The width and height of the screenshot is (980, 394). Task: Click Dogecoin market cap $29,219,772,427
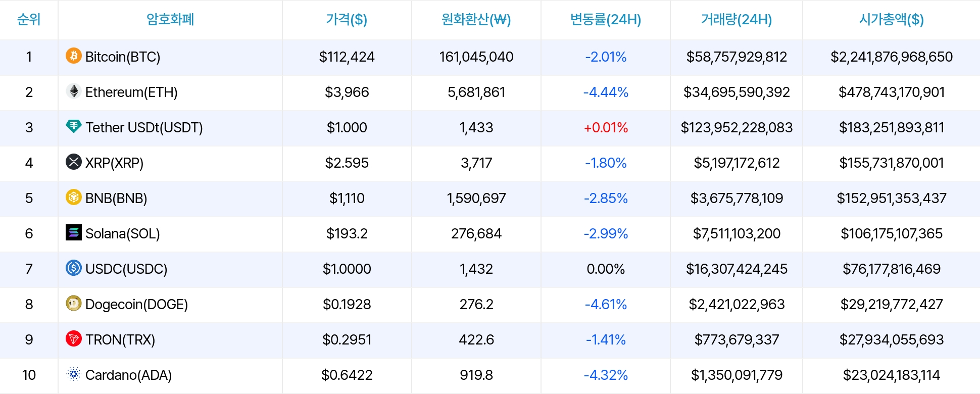(892, 305)
